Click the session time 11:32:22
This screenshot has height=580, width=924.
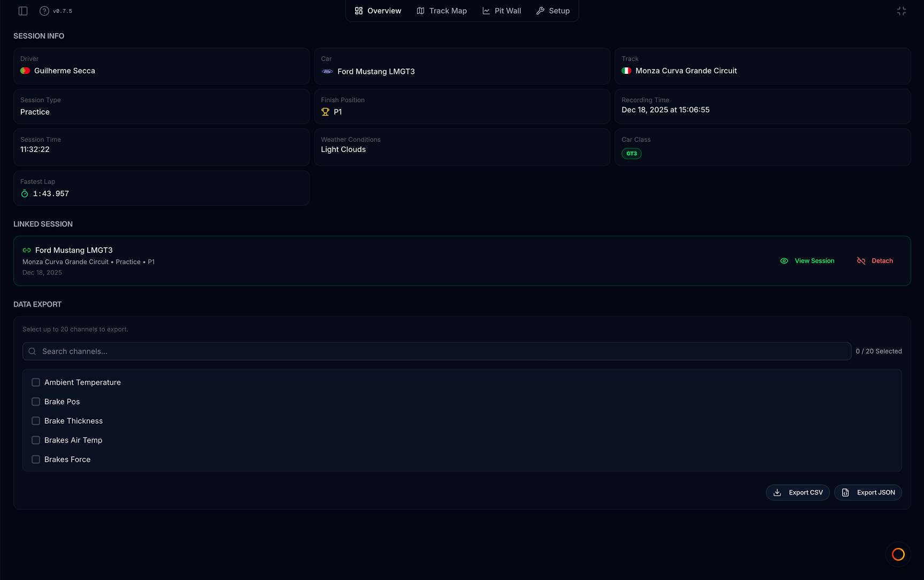point(35,149)
